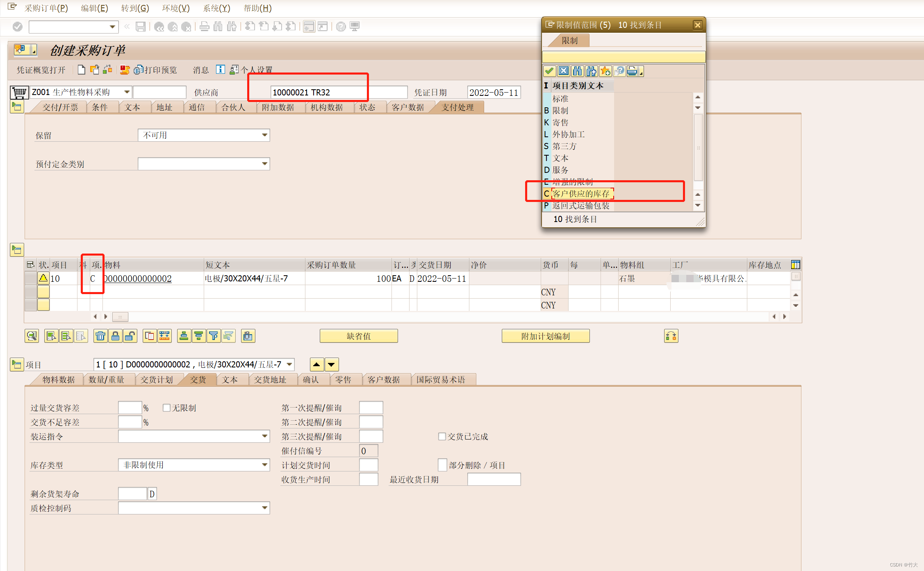This screenshot has height=571, width=924.
Task: Click the item table horizontal scrollbar handle
Action: (120, 317)
